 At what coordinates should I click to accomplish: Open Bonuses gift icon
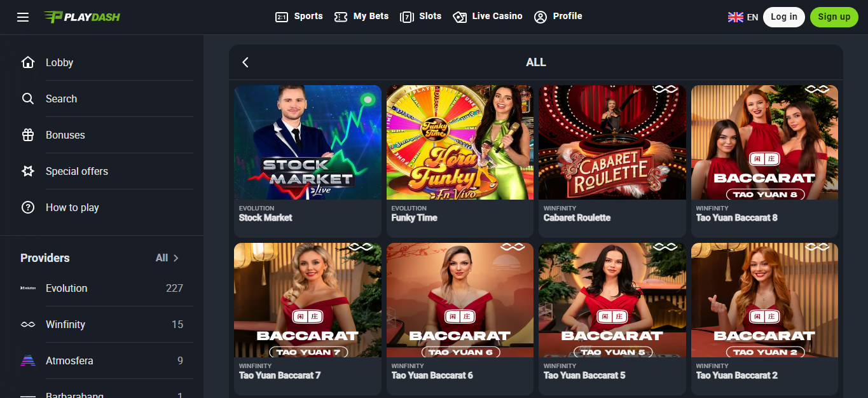coord(28,135)
